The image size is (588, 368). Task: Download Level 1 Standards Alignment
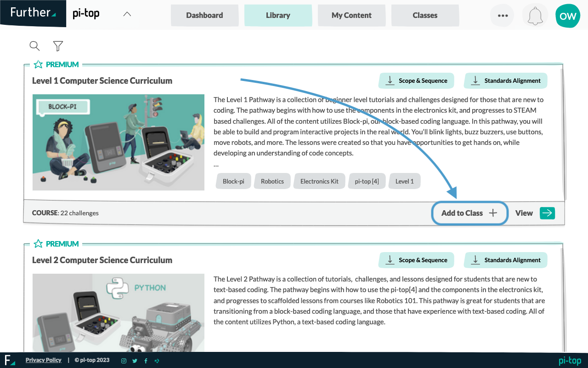click(x=506, y=80)
